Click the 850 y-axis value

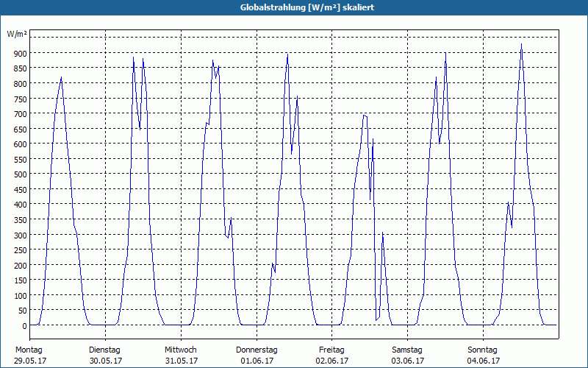(x=20, y=68)
